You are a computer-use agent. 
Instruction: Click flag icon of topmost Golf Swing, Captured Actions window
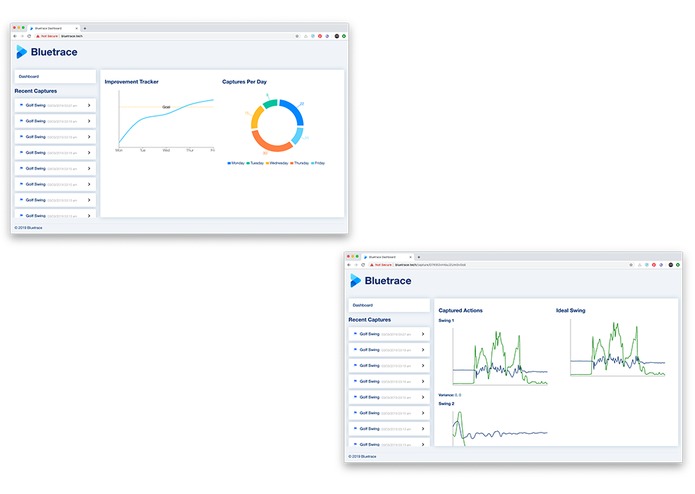[355, 334]
